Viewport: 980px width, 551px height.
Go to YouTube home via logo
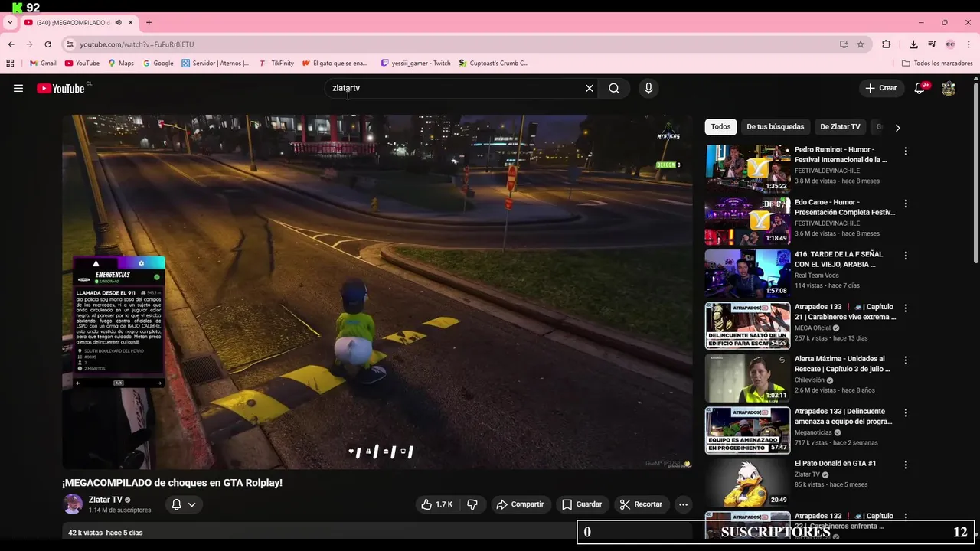point(61,88)
